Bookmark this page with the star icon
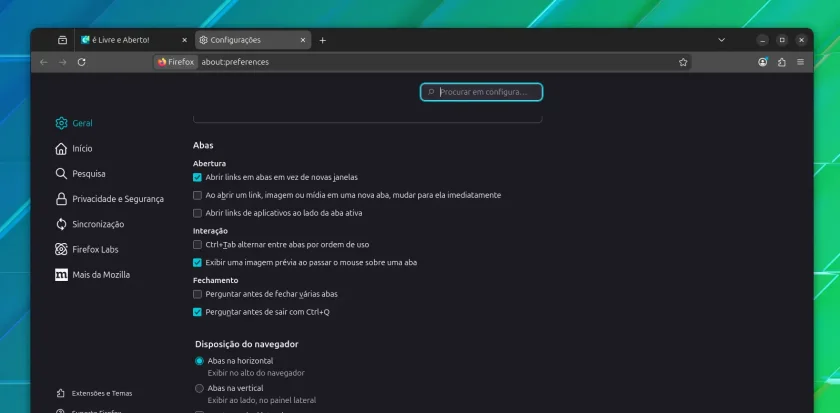The width and height of the screenshot is (840, 413). coord(683,62)
